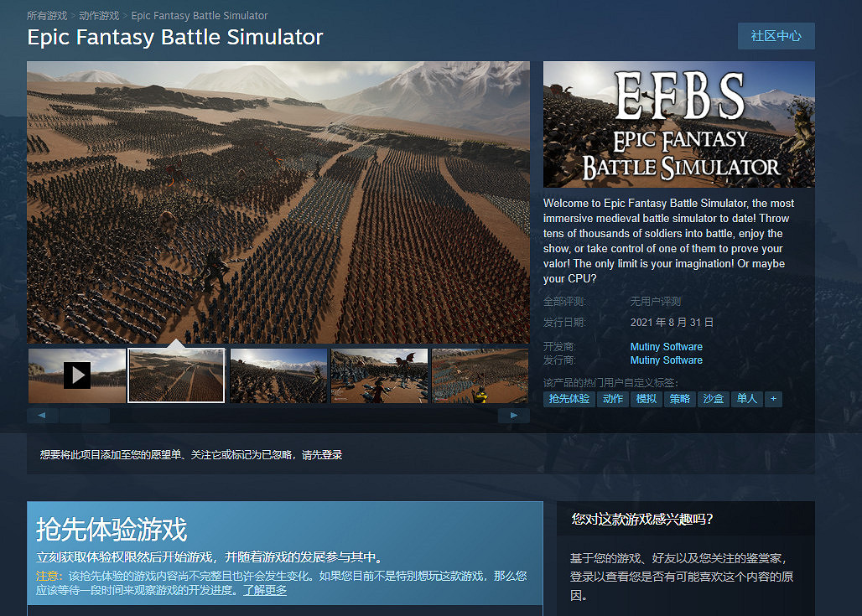The image size is (862, 616).
Task: Click the plus icon to suggest a tag
Action: point(772,399)
